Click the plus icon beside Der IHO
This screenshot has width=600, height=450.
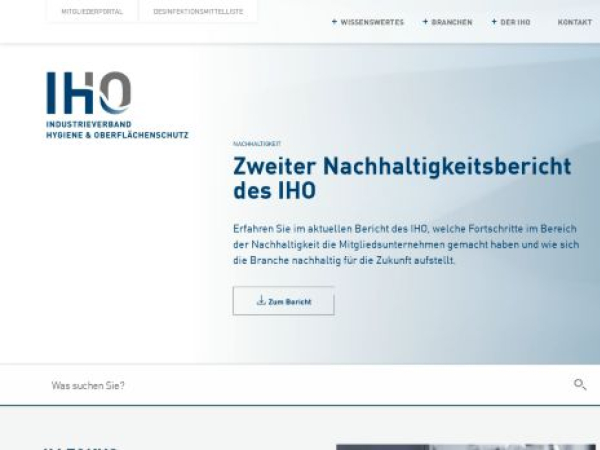point(494,22)
